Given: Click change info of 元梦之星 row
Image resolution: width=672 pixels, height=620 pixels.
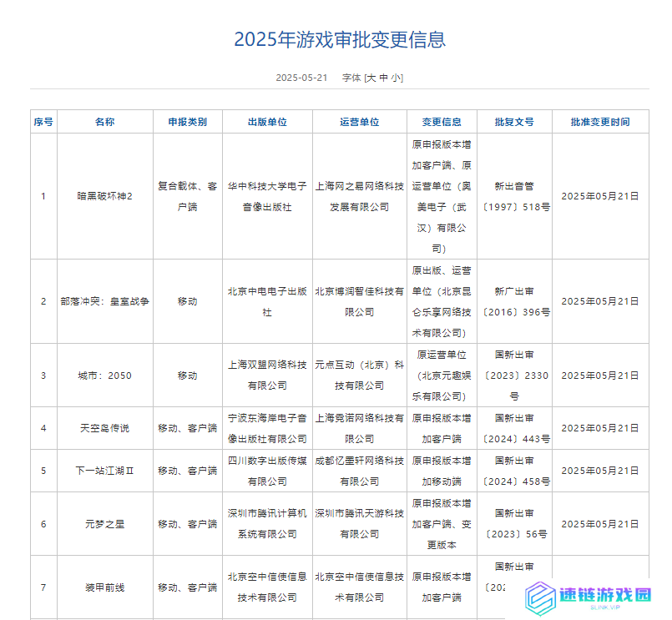Looking at the screenshot, I should [442, 523].
